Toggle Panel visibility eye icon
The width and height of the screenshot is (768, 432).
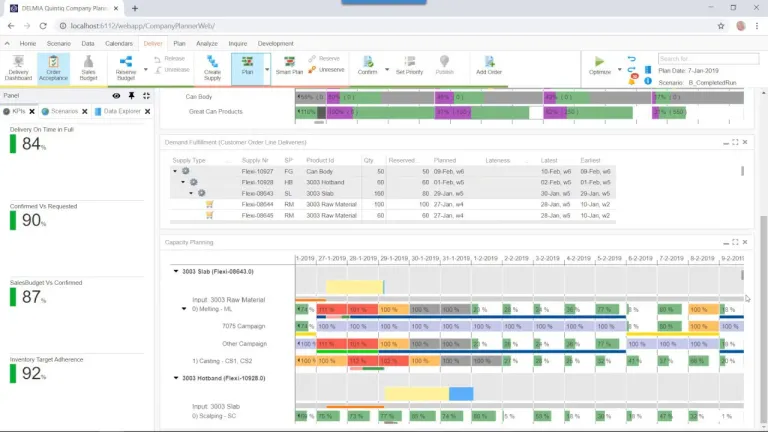pyautogui.click(x=116, y=96)
